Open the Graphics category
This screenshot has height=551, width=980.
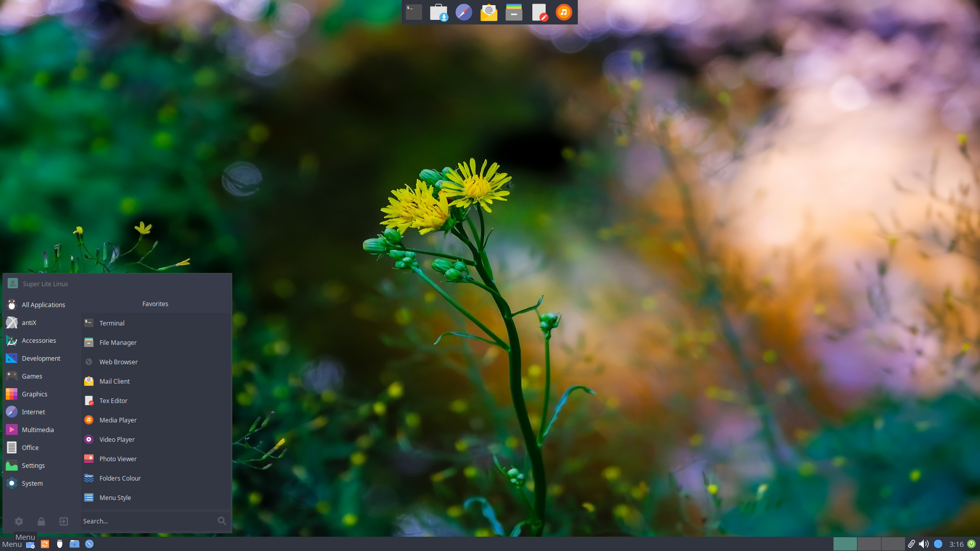(x=41, y=394)
